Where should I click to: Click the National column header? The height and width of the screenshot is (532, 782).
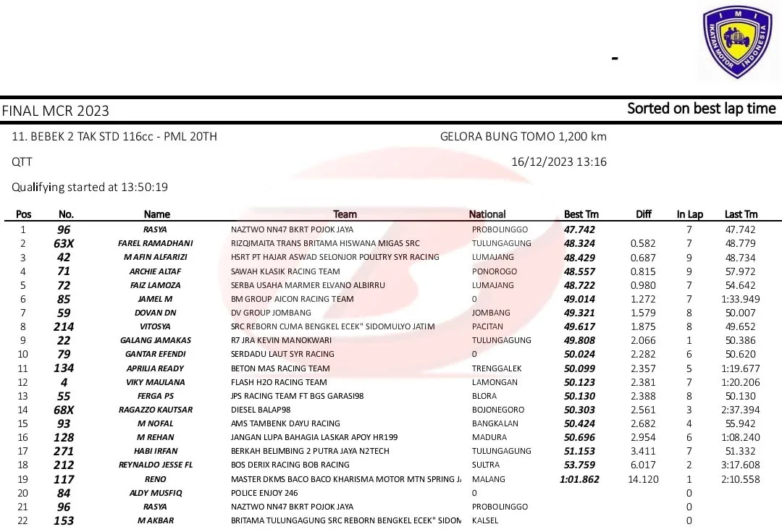pyautogui.click(x=487, y=214)
